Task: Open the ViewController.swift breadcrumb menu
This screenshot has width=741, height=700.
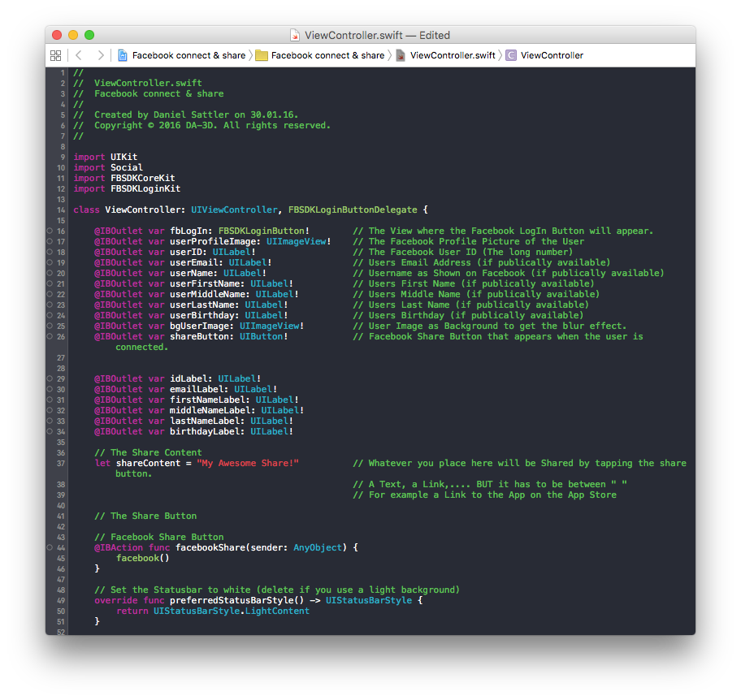Action: click(x=453, y=56)
